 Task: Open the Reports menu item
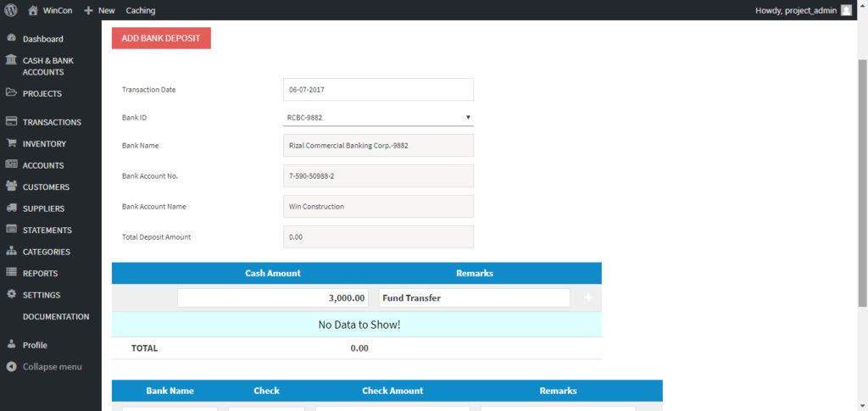click(40, 274)
